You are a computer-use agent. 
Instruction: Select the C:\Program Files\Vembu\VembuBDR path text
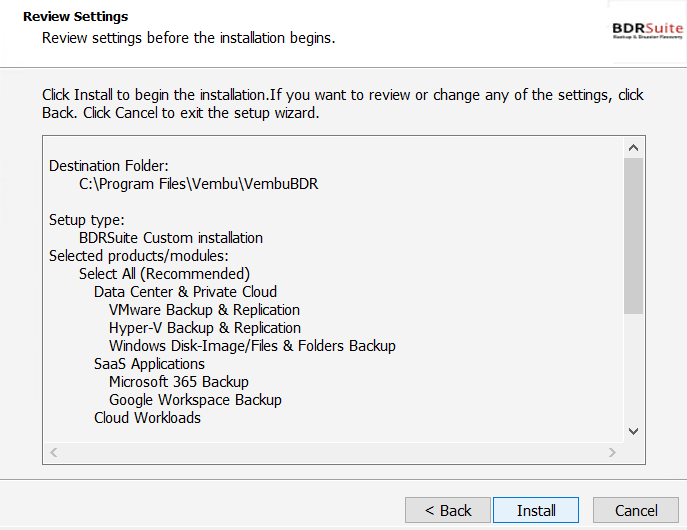pos(198,184)
